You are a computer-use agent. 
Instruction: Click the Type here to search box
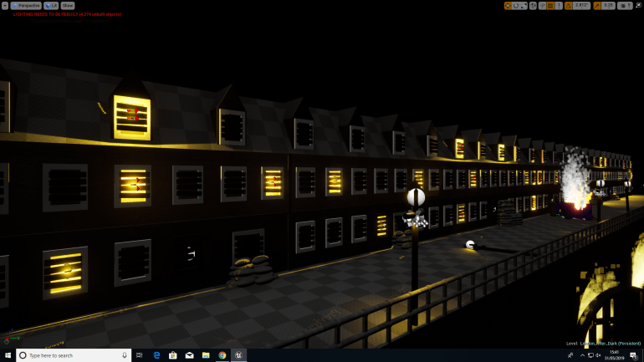pos(74,355)
